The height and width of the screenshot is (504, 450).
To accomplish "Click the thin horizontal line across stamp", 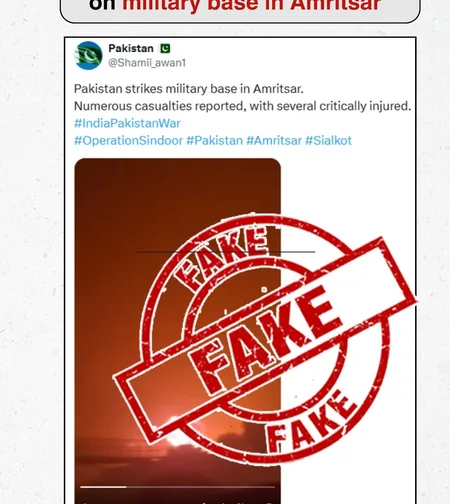I will click(x=225, y=252).
